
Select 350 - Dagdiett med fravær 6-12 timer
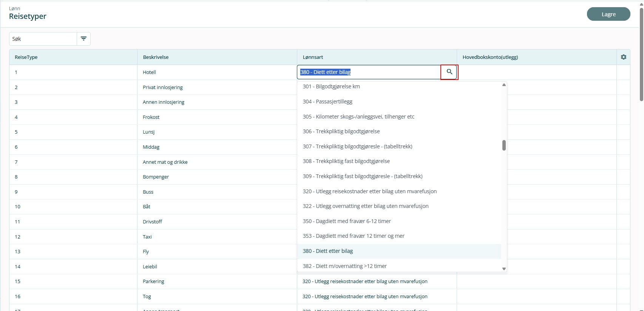coord(347,221)
